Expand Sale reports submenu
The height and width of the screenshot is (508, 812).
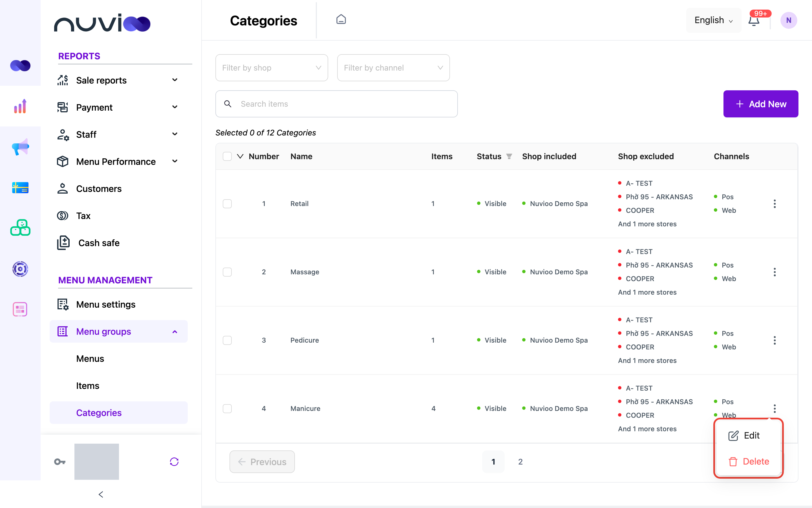pyautogui.click(x=118, y=80)
